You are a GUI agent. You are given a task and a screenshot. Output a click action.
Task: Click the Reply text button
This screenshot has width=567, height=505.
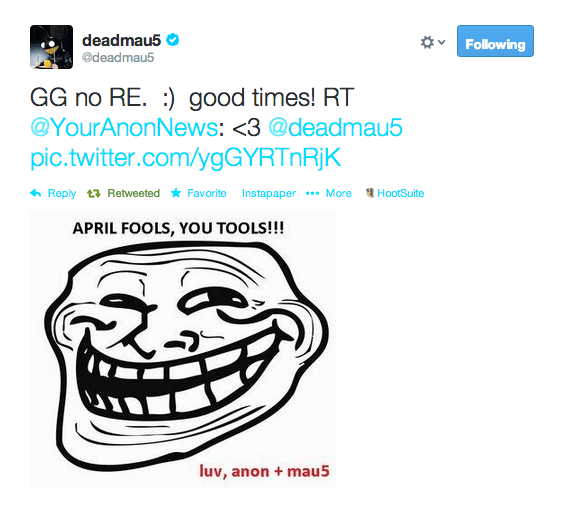pyautogui.click(x=62, y=194)
